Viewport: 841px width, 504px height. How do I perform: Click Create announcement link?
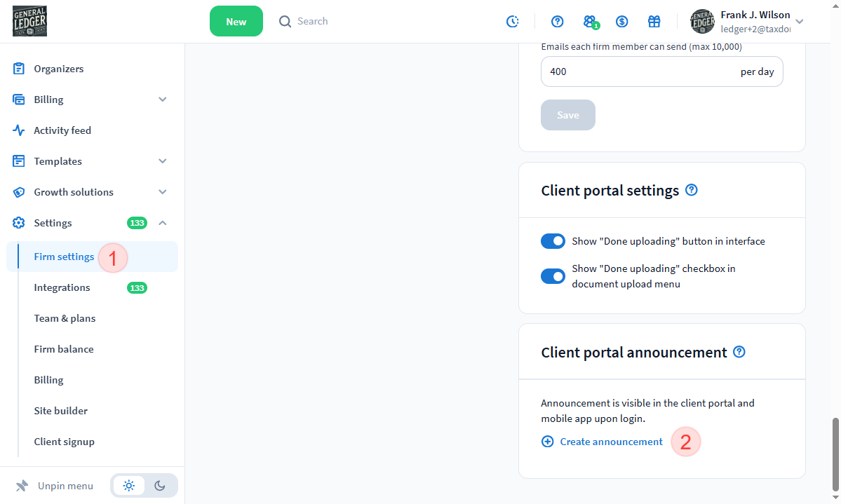pos(610,442)
